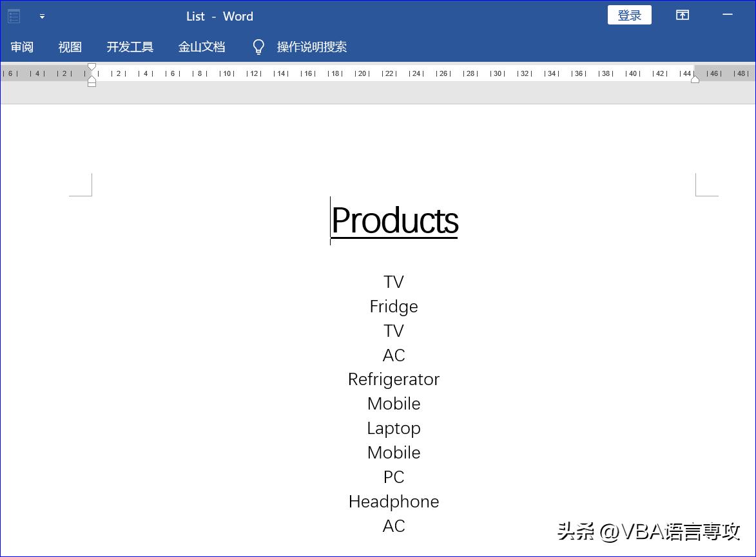Viewport: 756px width, 557px height.
Task: Click the Refrigerator list entry
Action: pos(393,380)
